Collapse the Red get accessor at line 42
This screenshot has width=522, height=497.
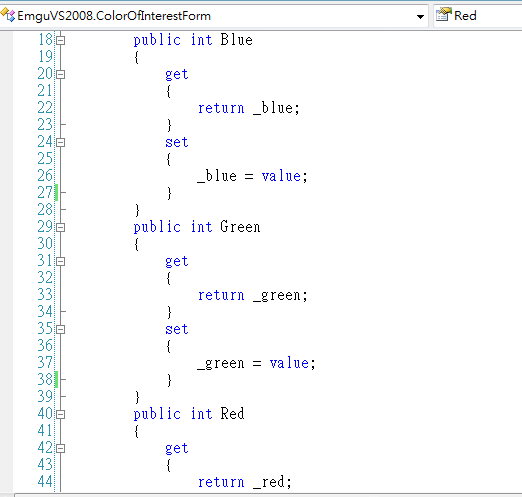pyautogui.click(x=60, y=449)
